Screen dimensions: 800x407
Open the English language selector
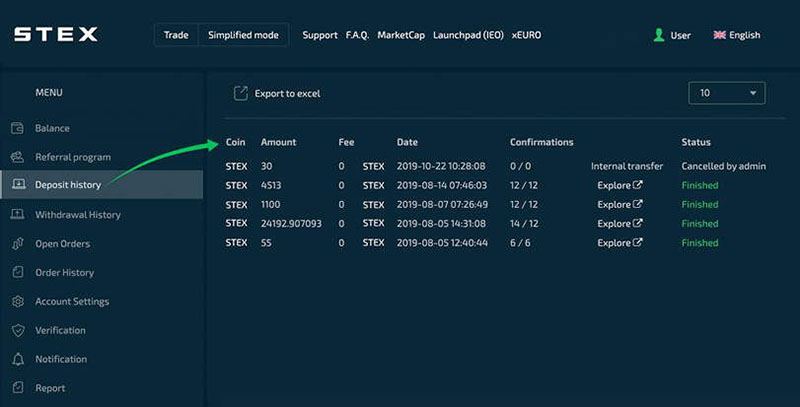point(737,35)
